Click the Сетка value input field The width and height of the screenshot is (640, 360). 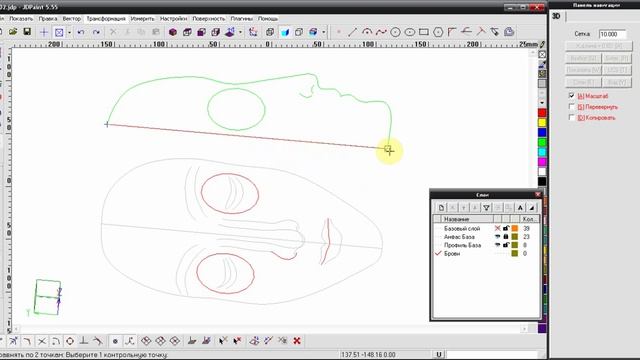click(x=613, y=34)
